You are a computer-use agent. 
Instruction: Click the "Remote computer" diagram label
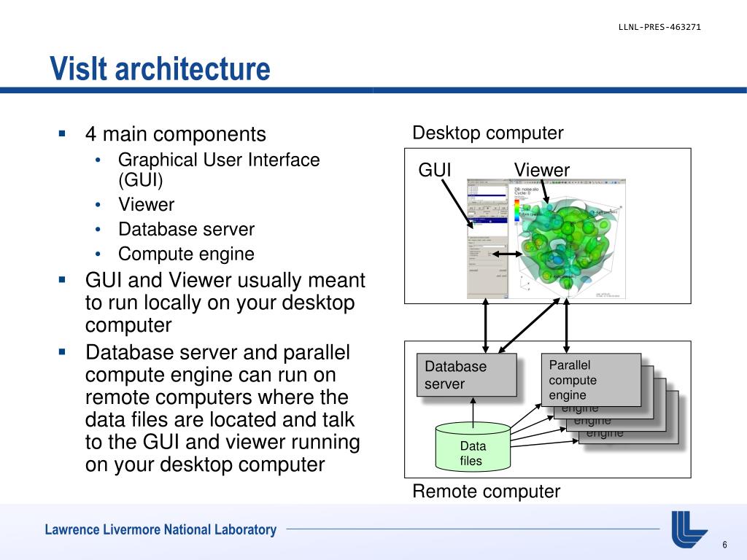487,491
